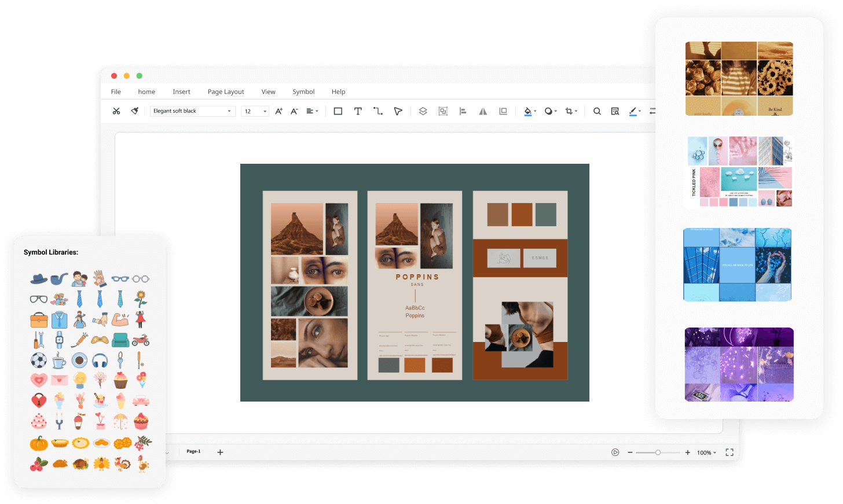Click the Send to back arrange icon
843x504 pixels.
pyautogui.click(x=503, y=111)
